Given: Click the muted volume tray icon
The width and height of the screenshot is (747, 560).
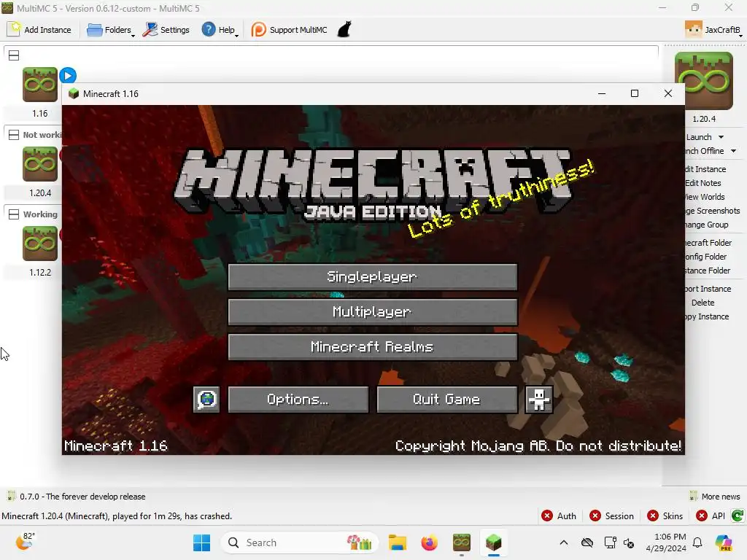Looking at the screenshot, I should click(x=629, y=542).
